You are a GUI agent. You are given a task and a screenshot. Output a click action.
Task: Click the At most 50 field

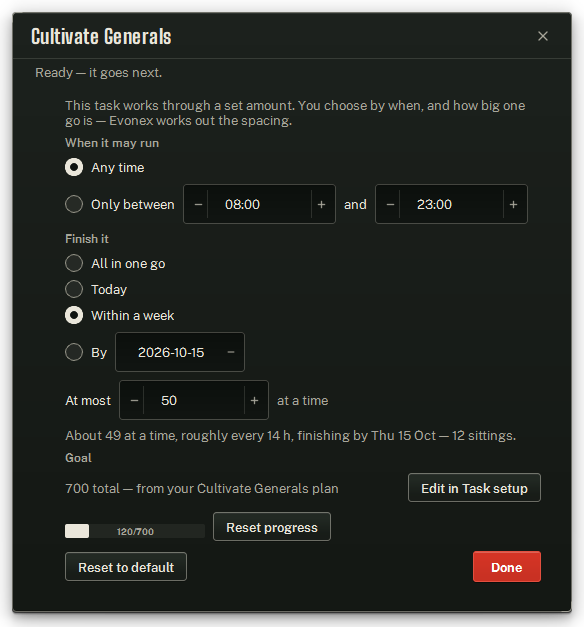(x=194, y=400)
